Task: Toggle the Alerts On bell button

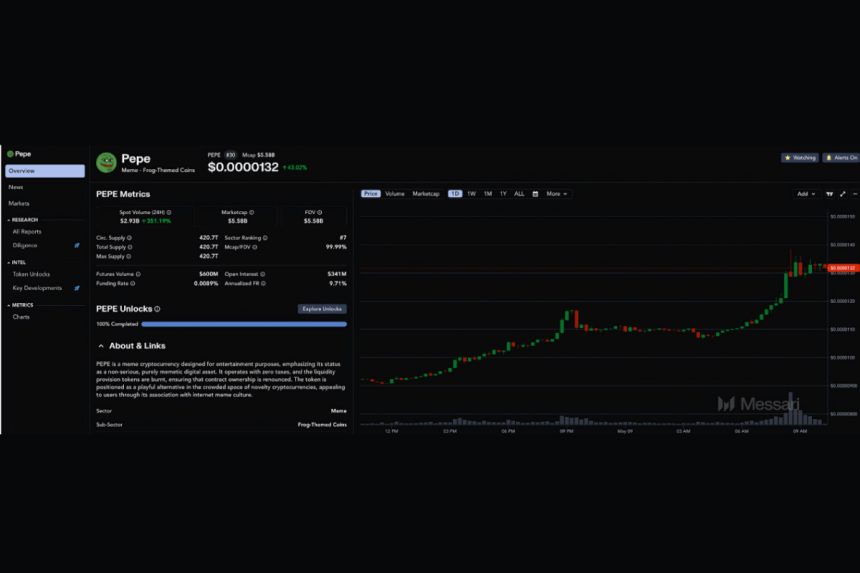Action: point(841,158)
